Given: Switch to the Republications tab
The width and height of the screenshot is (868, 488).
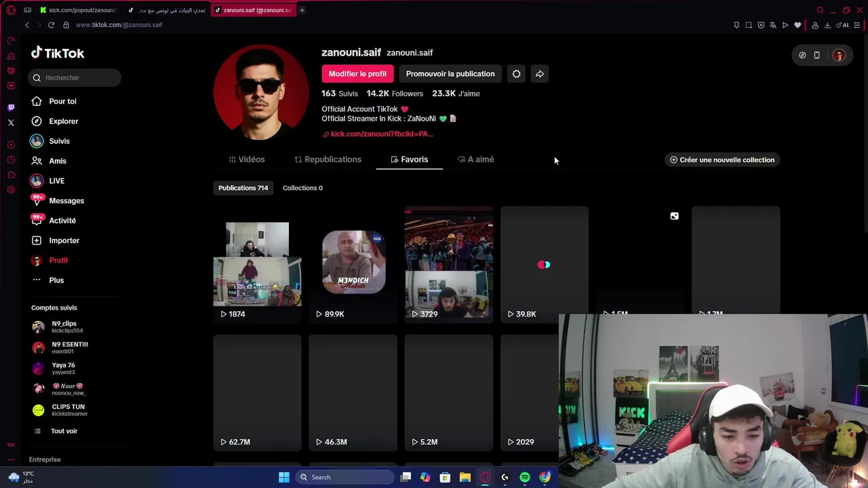Looking at the screenshot, I should [328, 159].
